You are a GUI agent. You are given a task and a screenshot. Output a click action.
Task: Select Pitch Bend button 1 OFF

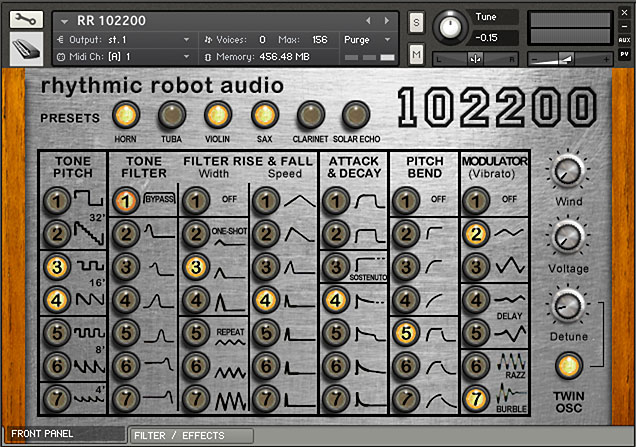406,201
